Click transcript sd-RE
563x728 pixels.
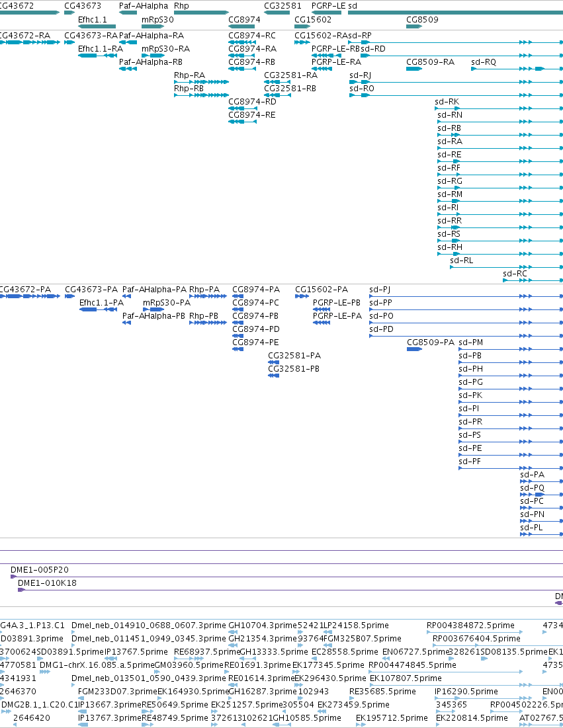pyautogui.click(x=449, y=155)
